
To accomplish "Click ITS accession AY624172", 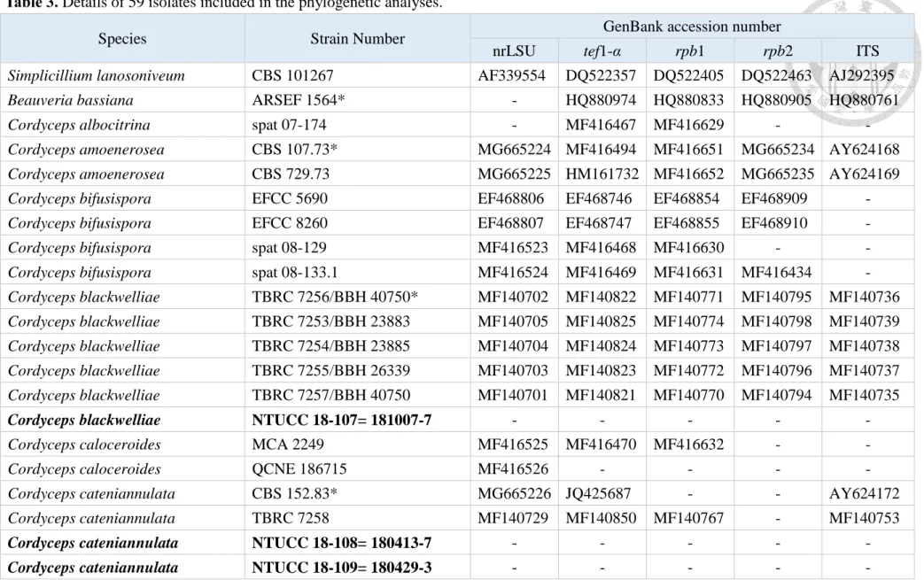I will point(865,494).
